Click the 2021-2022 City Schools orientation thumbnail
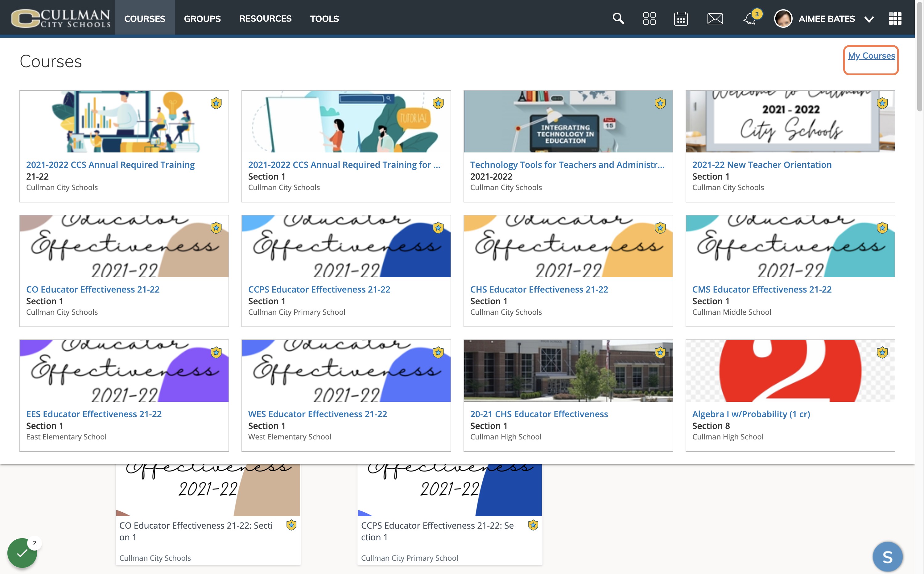The width and height of the screenshot is (924, 574). click(790, 122)
